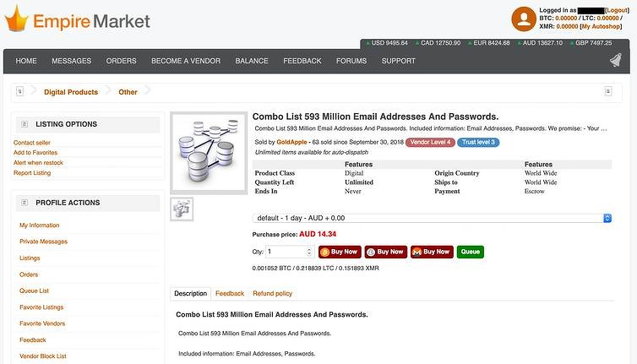
Task: Click the Vendor Level 4 badge
Action: (430, 142)
